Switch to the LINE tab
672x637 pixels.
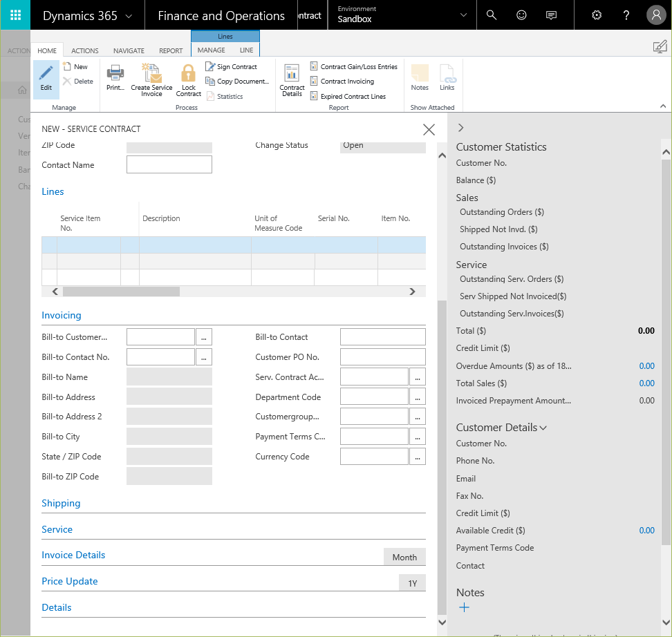[x=246, y=50]
